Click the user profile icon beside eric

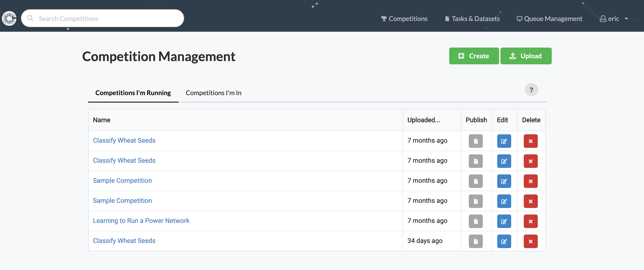603,18
